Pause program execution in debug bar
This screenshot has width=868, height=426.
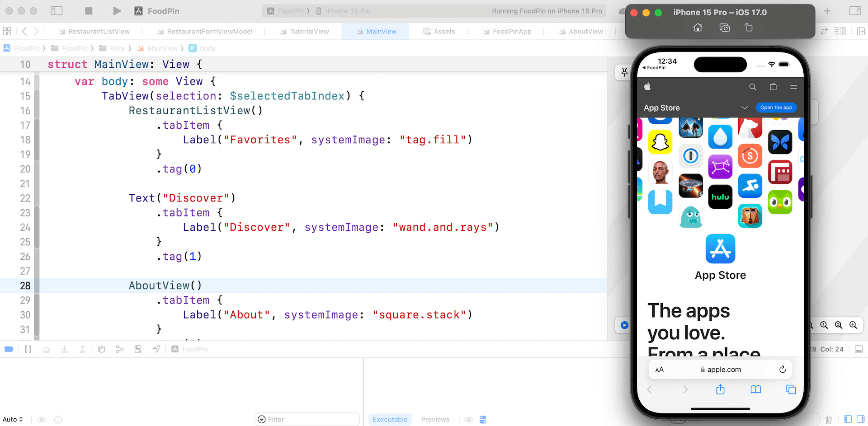(x=28, y=349)
